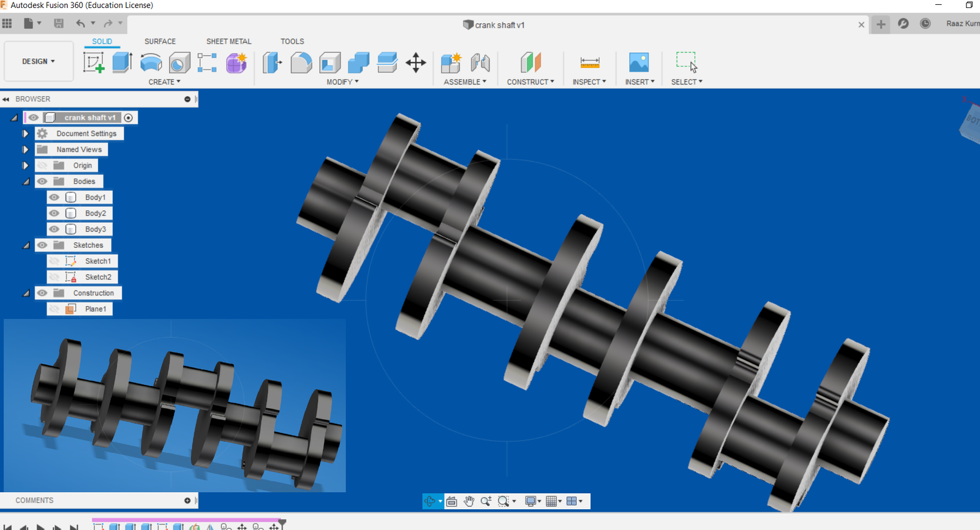Viewport: 980px width, 530px height.
Task: Open the extensions icon beside the new tab button
Action: tap(903, 24)
